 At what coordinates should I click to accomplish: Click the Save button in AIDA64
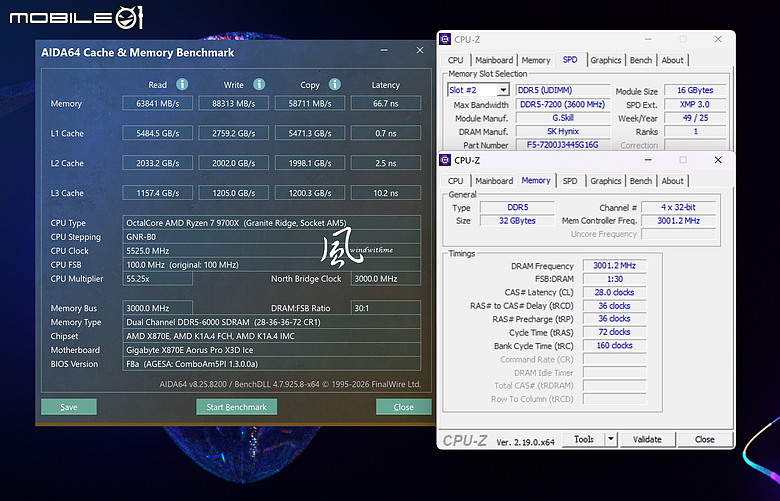pos(69,407)
